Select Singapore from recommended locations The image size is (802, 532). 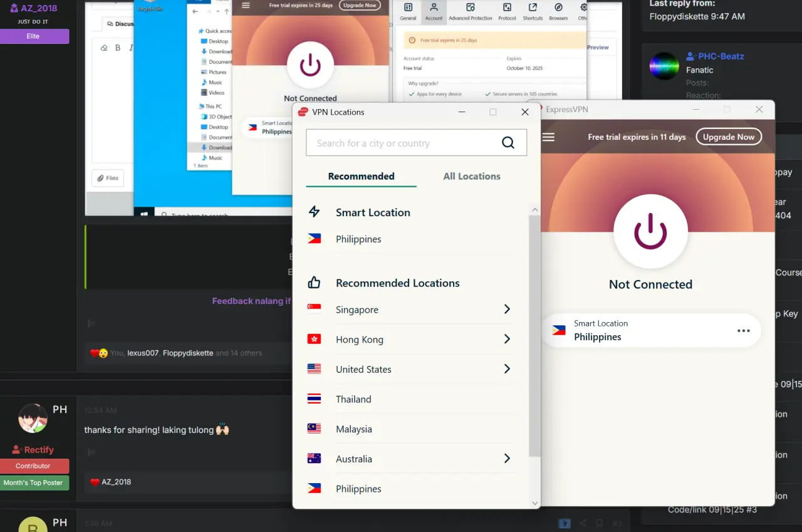point(357,310)
